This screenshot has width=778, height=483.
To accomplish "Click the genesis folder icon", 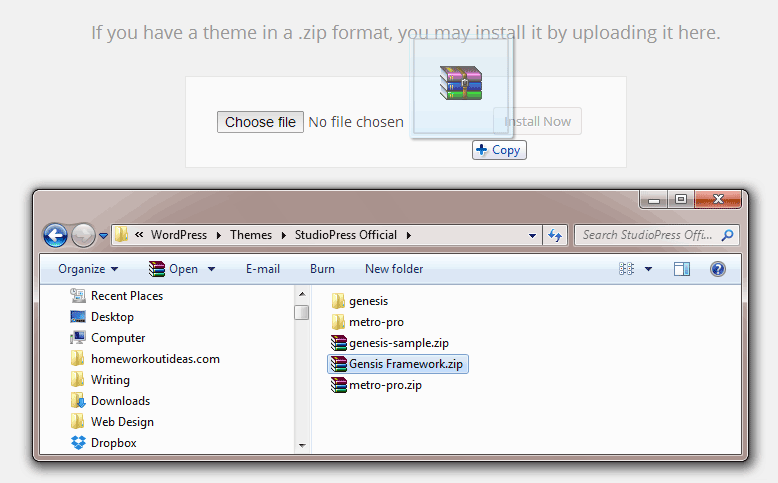I will coord(338,301).
